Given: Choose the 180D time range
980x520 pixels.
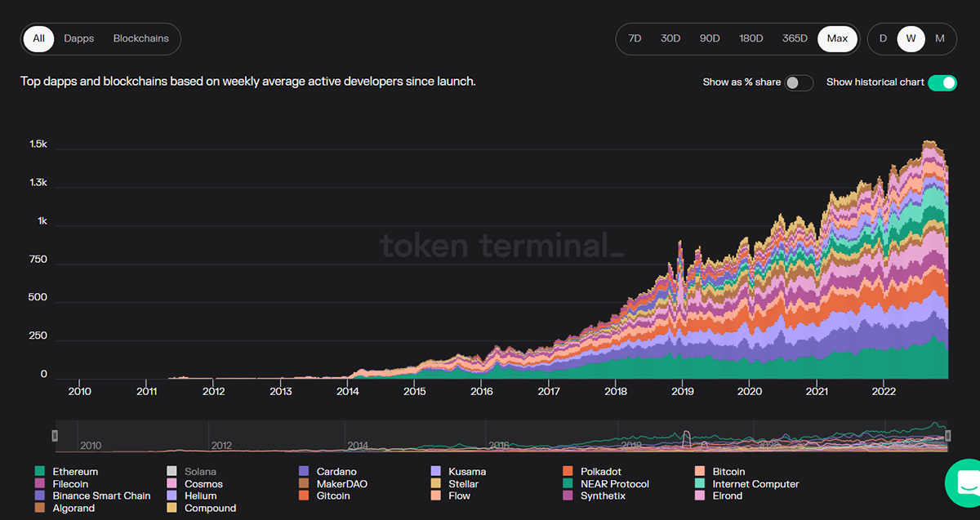Looking at the screenshot, I should tap(751, 38).
